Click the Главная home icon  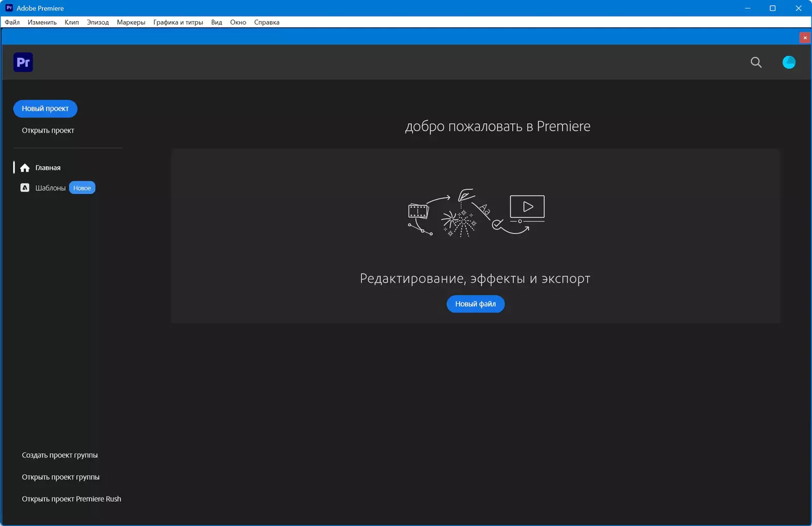click(25, 168)
